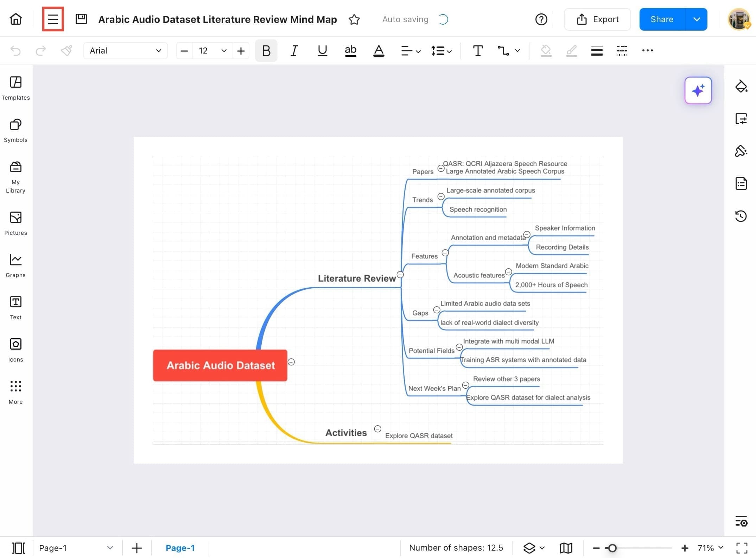Select the Arabic Audio Dataset central node
Screen dimensions: 756x558
coord(220,365)
